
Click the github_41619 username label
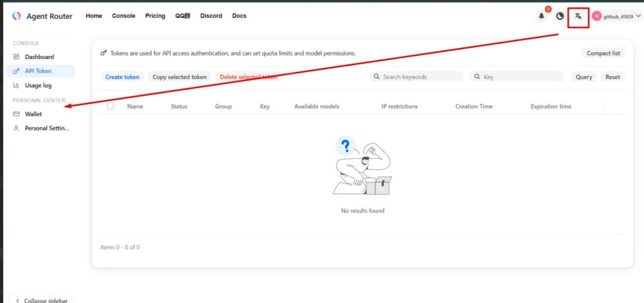[618, 17]
